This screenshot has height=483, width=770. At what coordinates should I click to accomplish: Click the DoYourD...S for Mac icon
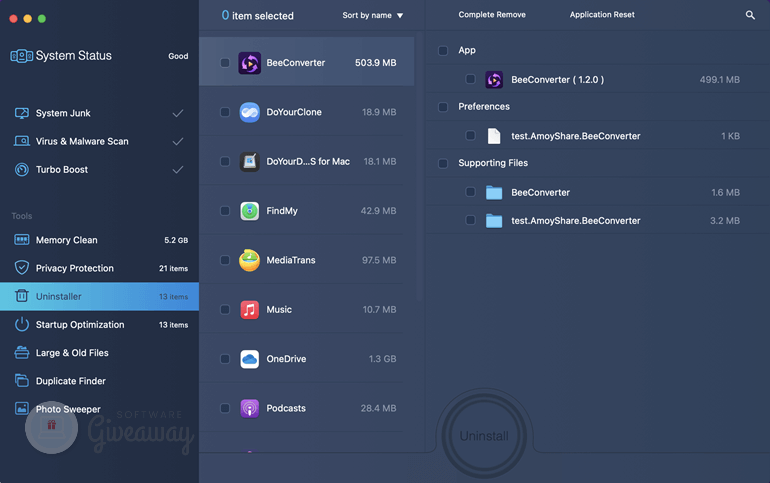coord(249,161)
